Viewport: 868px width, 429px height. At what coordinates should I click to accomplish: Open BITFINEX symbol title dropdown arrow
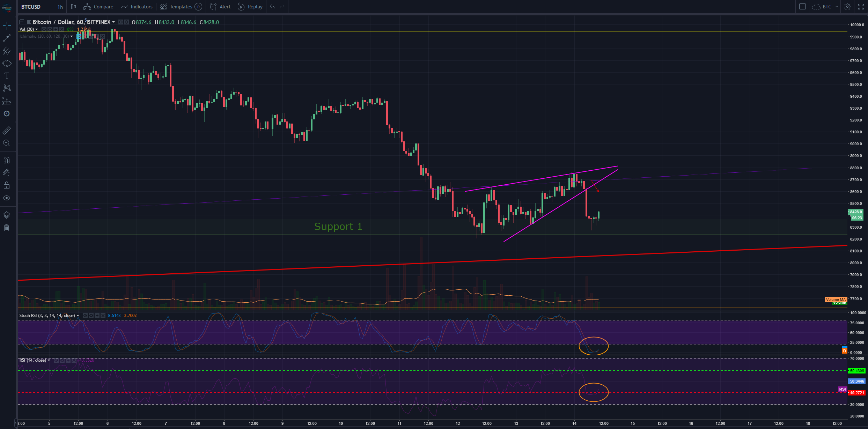(x=113, y=22)
